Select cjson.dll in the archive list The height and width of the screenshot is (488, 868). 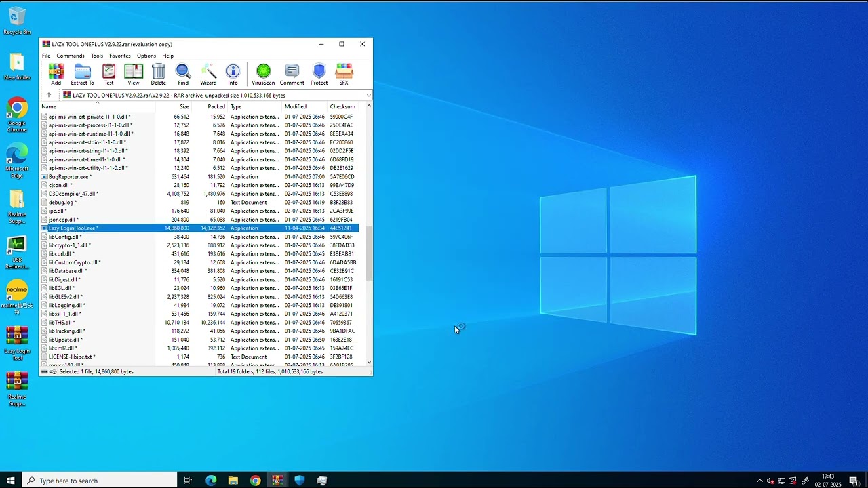pyautogui.click(x=199, y=185)
